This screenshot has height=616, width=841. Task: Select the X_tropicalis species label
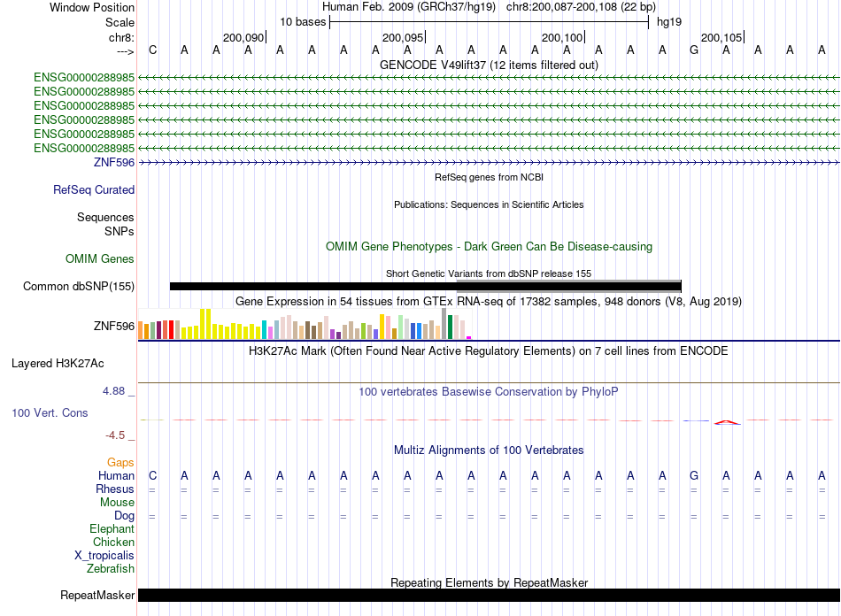click(x=104, y=556)
